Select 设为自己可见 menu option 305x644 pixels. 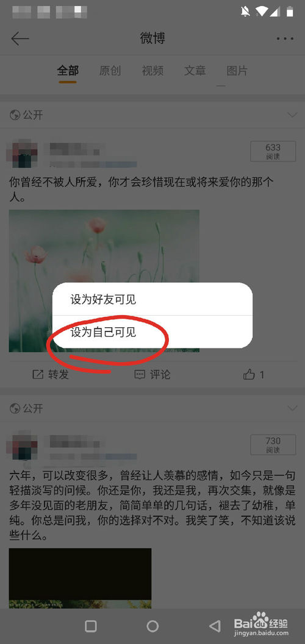[x=152, y=332]
